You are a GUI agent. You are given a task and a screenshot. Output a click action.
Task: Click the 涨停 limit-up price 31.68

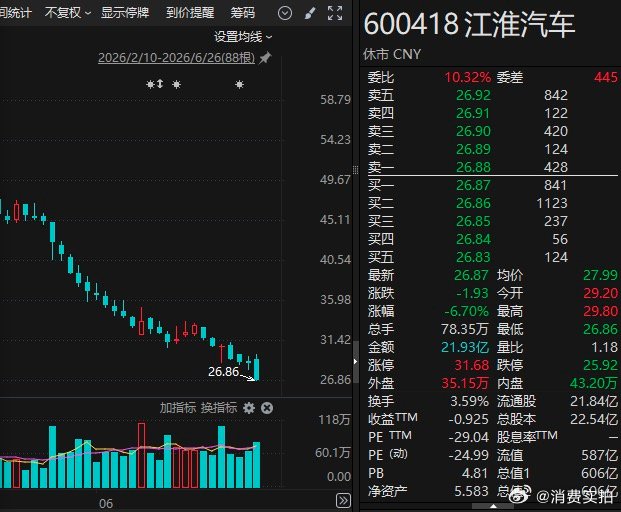coord(472,365)
